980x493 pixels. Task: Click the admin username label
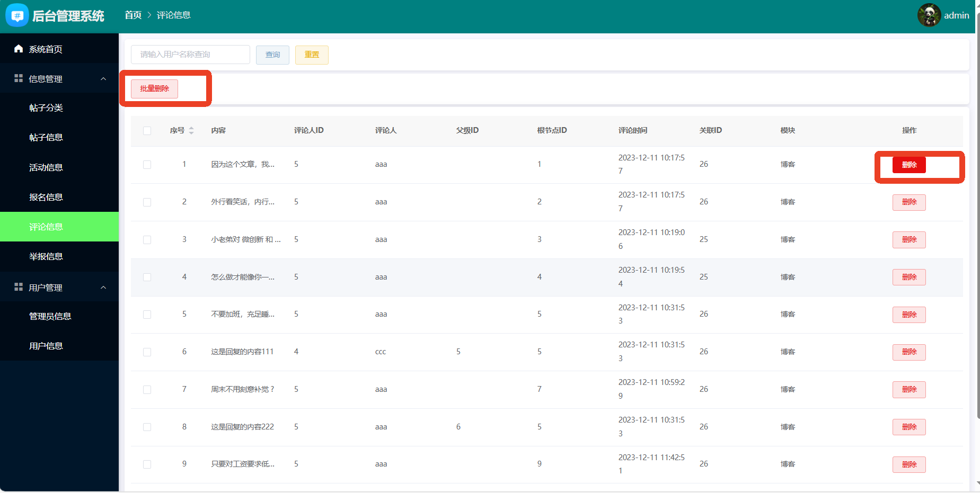click(956, 15)
